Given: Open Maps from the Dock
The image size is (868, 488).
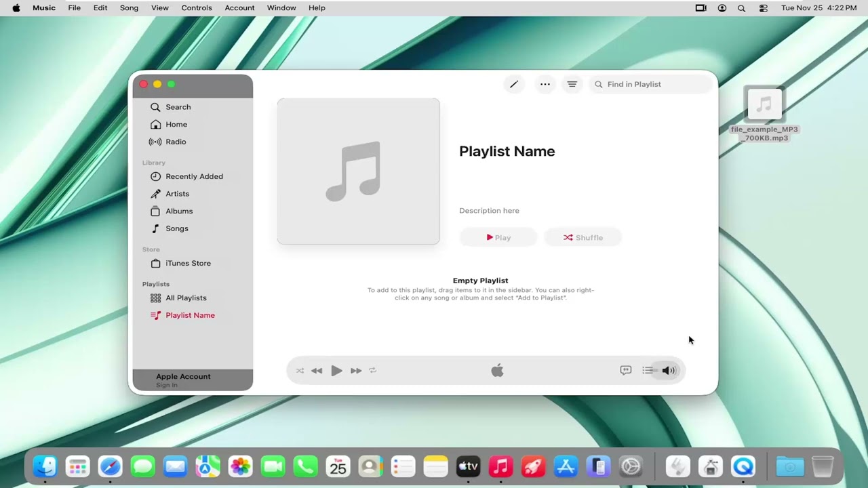Looking at the screenshot, I should 208,466.
